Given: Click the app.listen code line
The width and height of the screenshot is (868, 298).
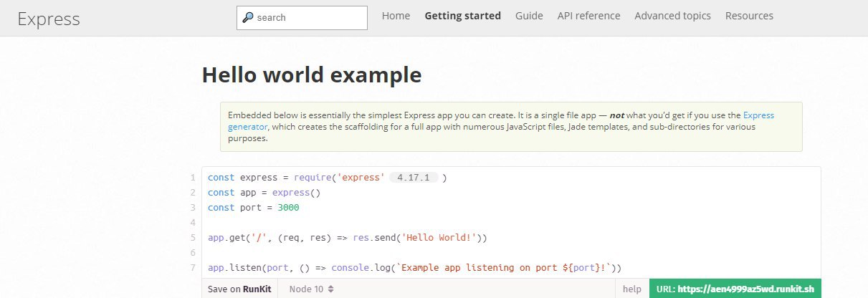Looking at the screenshot, I should pyautogui.click(x=414, y=268).
